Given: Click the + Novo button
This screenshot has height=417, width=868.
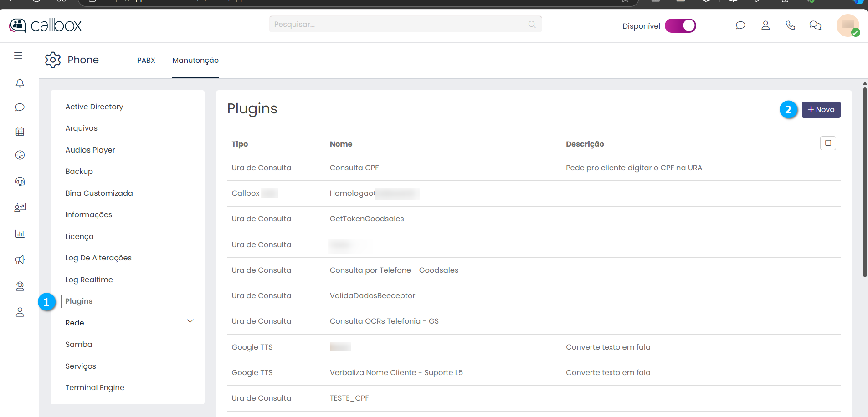Looking at the screenshot, I should [821, 110].
